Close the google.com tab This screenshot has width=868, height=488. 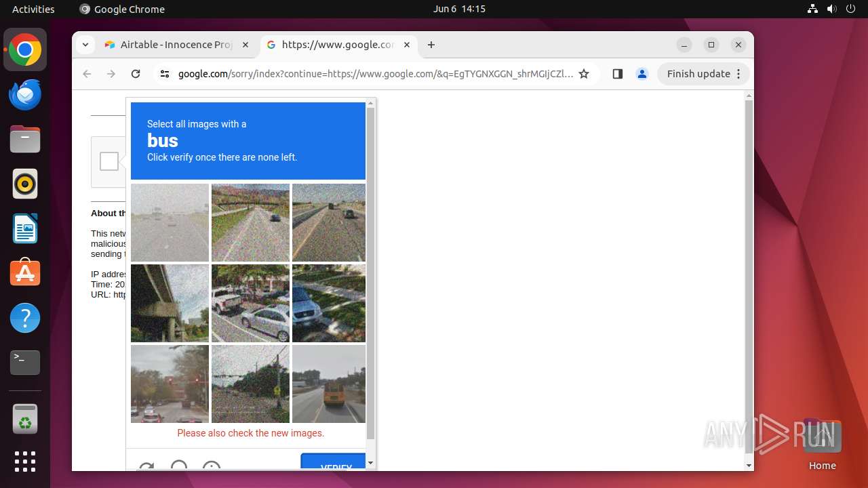click(x=407, y=45)
